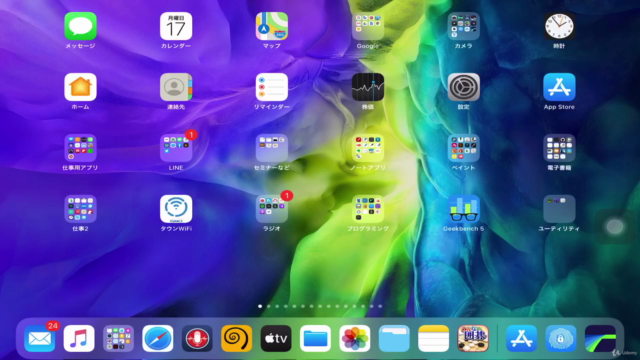Launch the 囲碁 Go game in dock
Image resolution: width=640 pixels, height=360 pixels.
(473, 338)
